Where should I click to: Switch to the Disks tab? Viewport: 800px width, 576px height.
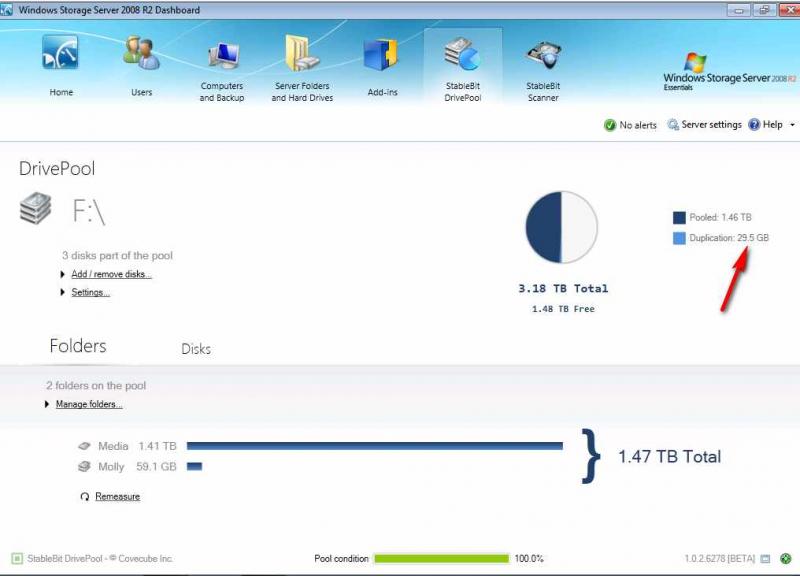196,349
